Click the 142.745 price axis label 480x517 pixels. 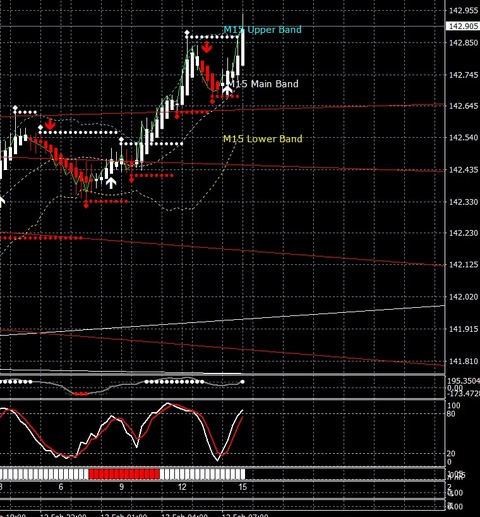463,75
